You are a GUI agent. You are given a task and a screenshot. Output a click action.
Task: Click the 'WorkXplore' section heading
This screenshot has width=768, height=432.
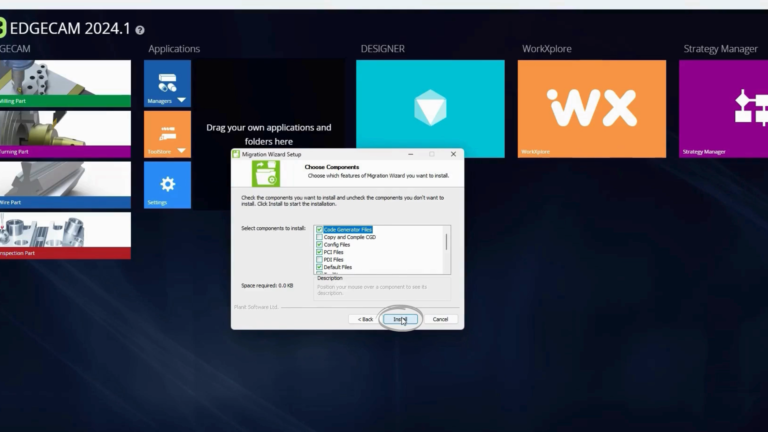pyautogui.click(x=547, y=48)
